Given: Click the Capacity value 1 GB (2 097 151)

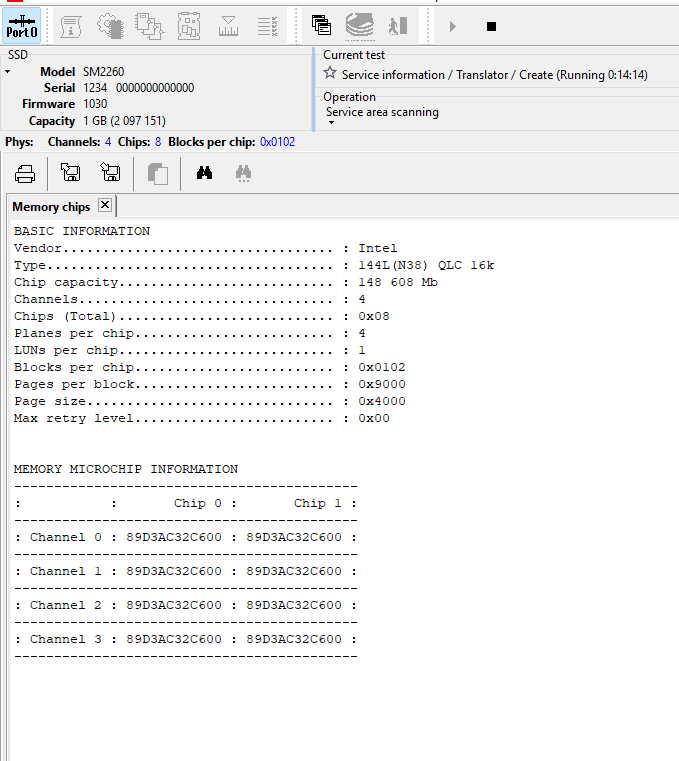Looking at the screenshot, I should 124,121.
